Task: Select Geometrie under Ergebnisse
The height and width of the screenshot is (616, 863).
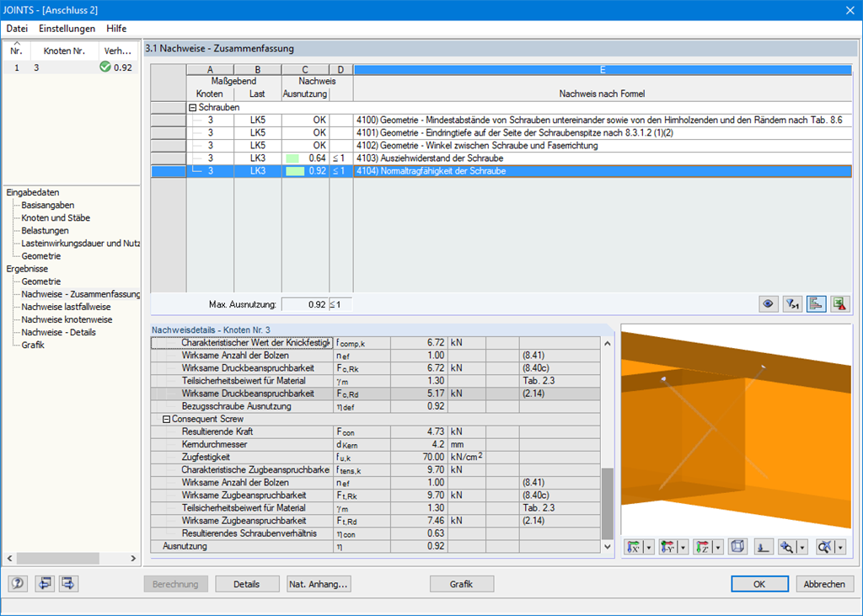Action: click(x=40, y=281)
